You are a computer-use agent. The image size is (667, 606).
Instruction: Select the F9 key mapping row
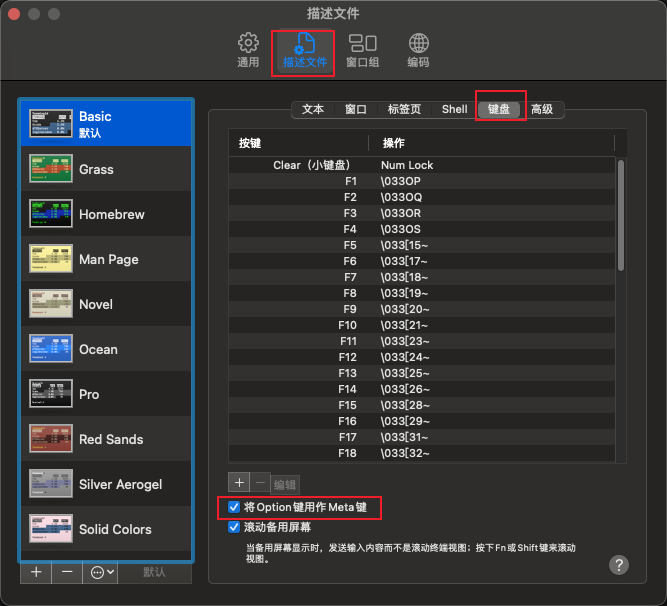tap(422, 309)
